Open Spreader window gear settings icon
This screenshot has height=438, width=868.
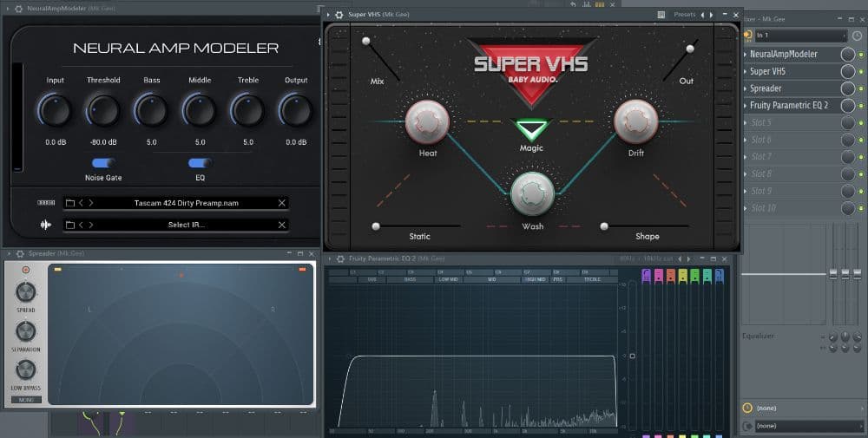point(20,253)
